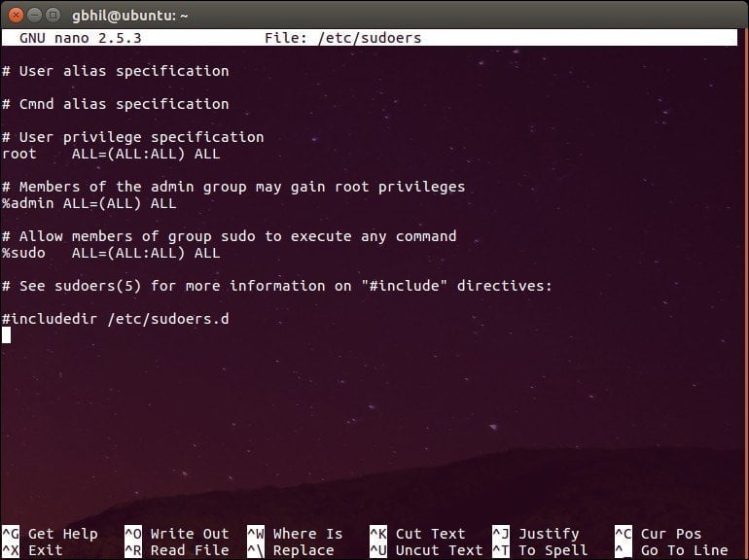Image resolution: width=749 pixels, height=560 pixels.
Task: Click the ^W Where Is shortcut
Action: coord(295,534)
